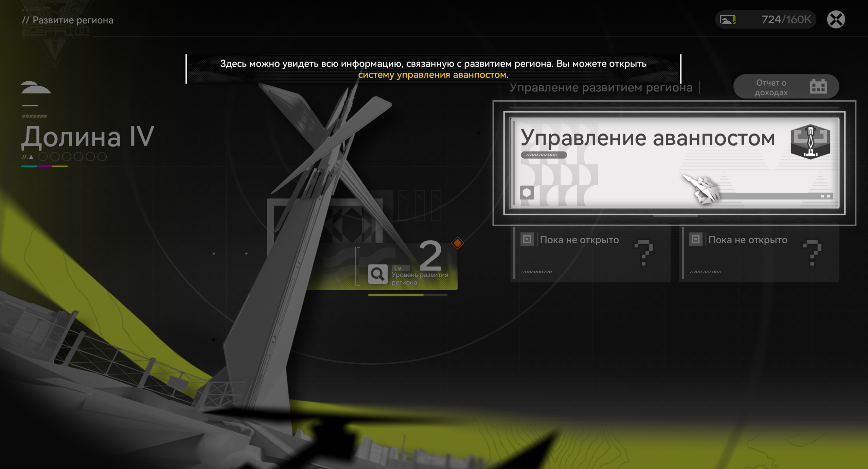The height and width of the screenshot is (469, 868).
Task: Click the first circle under Долина IV
Action: pos(43,157)
